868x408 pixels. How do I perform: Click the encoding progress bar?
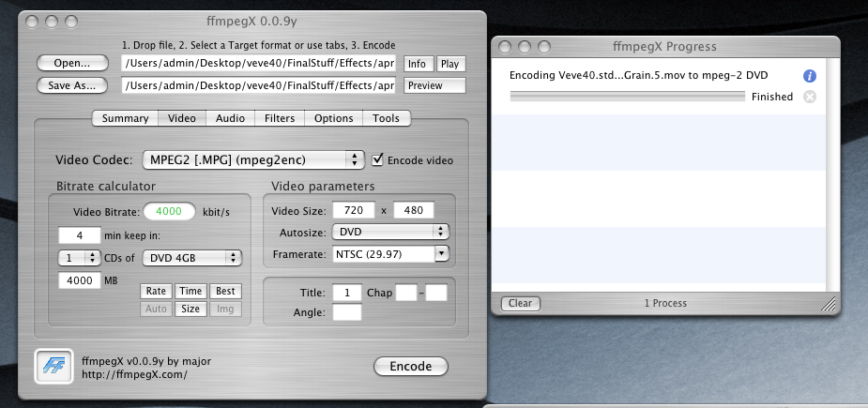[x=627, y=97]
